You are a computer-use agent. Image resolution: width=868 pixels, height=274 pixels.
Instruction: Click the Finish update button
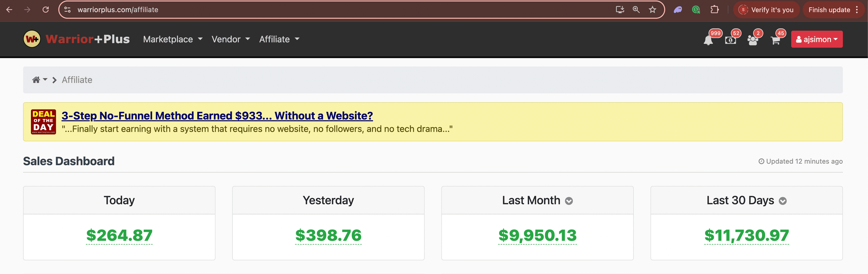point(829,10)
